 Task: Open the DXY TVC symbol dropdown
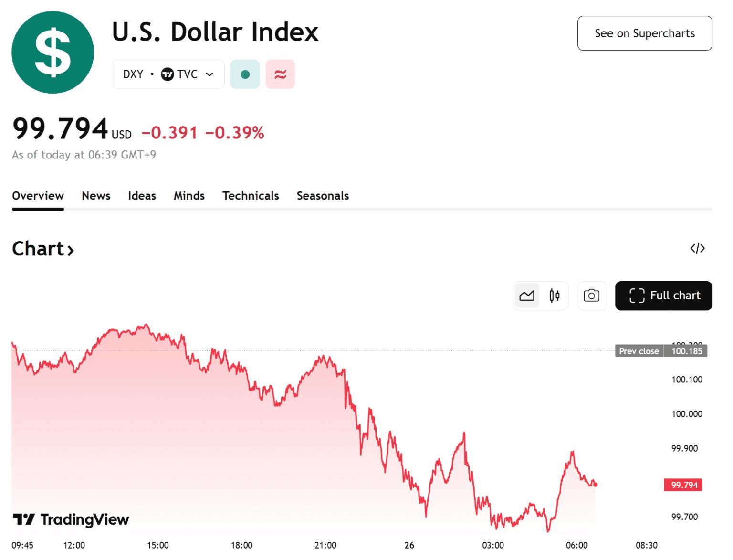209,74
